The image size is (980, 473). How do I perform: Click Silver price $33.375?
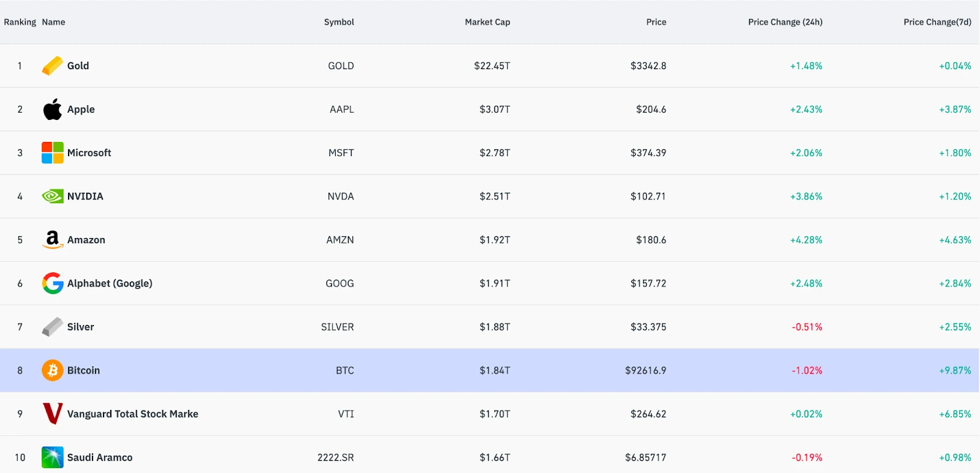point(648,327)
